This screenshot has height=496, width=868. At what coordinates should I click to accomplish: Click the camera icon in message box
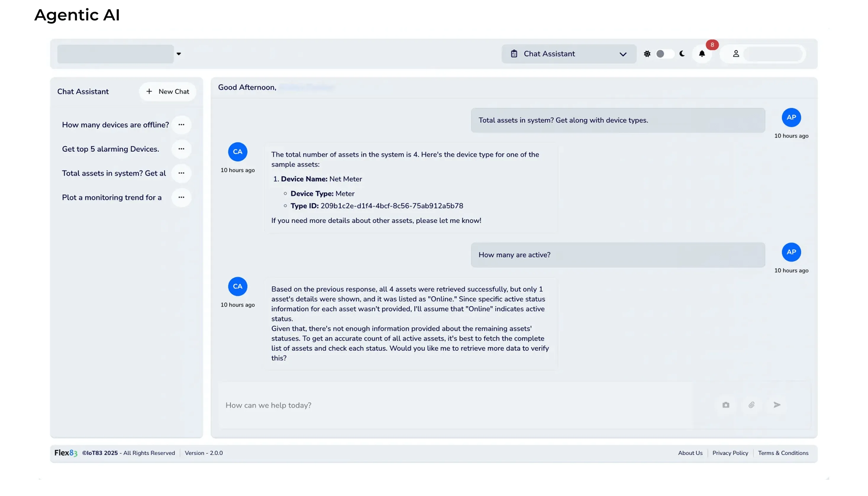point(726,405)
